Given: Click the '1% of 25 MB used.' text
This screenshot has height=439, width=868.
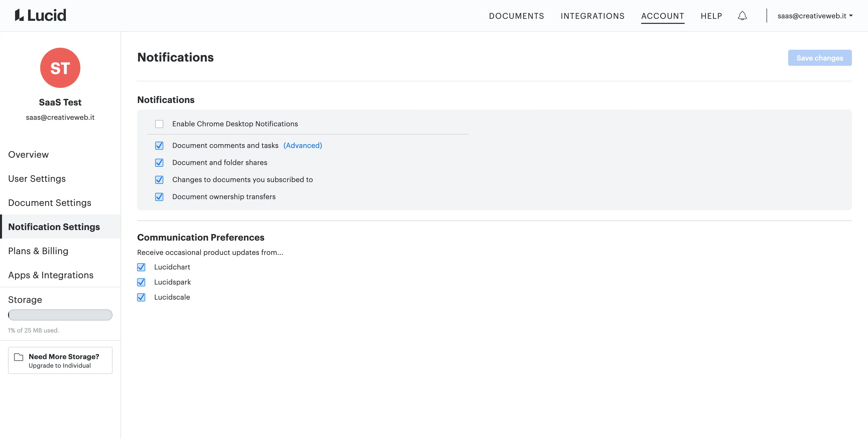Looking at the screenshot, I should click(34, 331).
